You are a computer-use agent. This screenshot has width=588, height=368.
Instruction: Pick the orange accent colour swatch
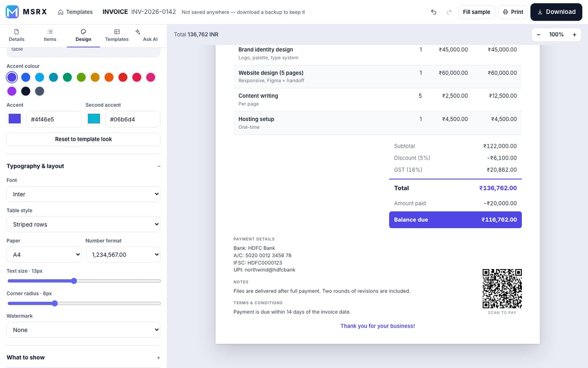point(109,77)
